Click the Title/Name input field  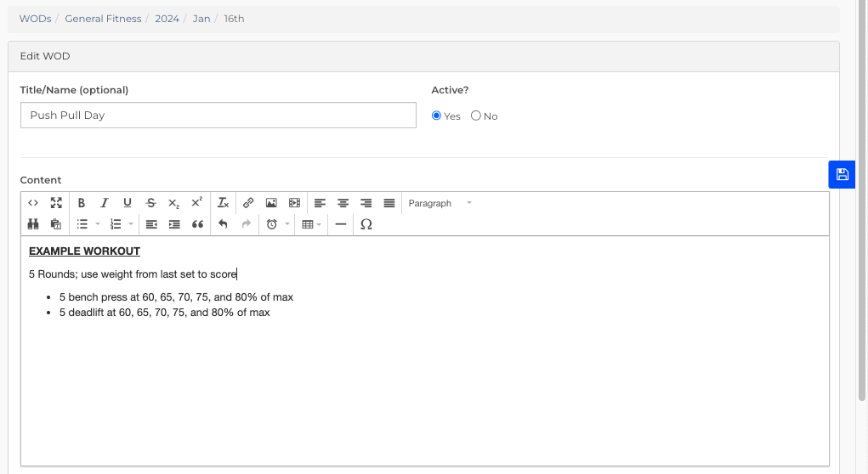[x=218, y=115]
